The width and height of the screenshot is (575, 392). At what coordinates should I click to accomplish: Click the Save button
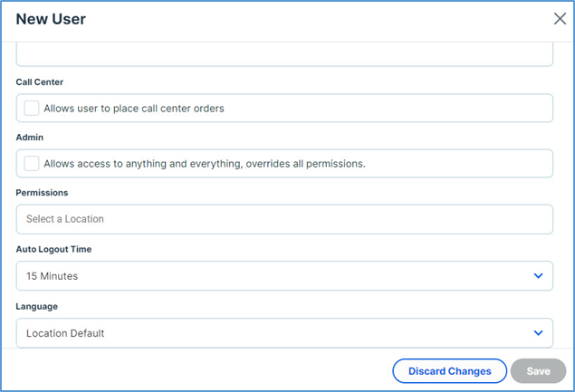tap(538, 371)
